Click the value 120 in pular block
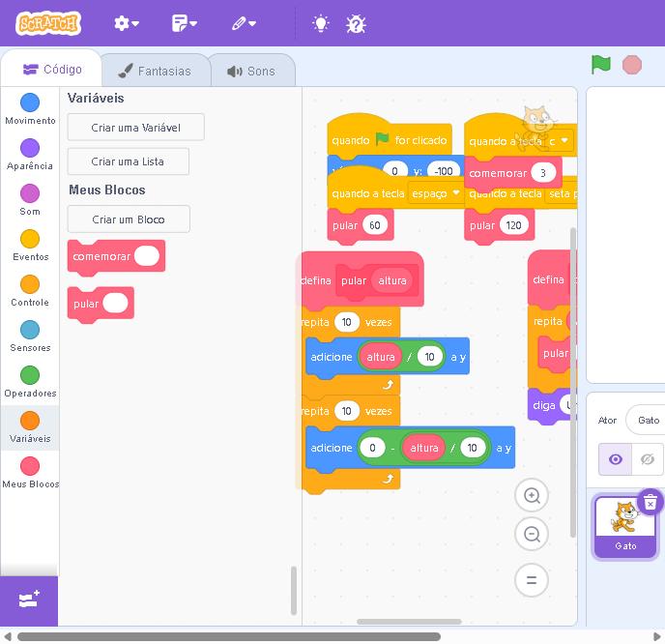Screen dimensions: 665x644 [x=513, y=225]
